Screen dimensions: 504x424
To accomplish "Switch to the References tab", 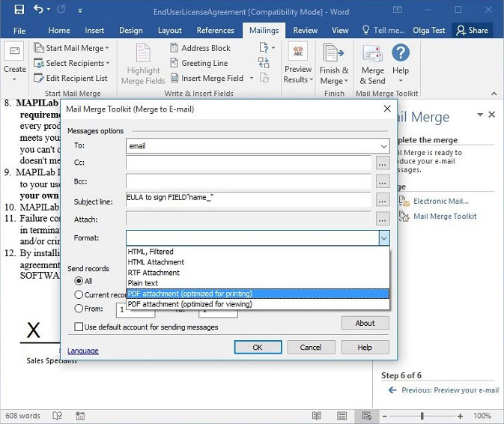I will point(216,31).
